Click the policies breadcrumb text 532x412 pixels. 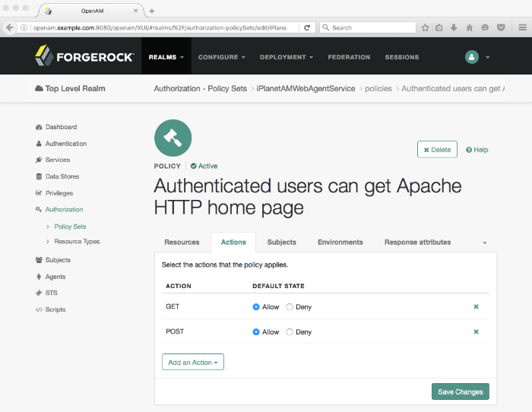click(378, 88)
